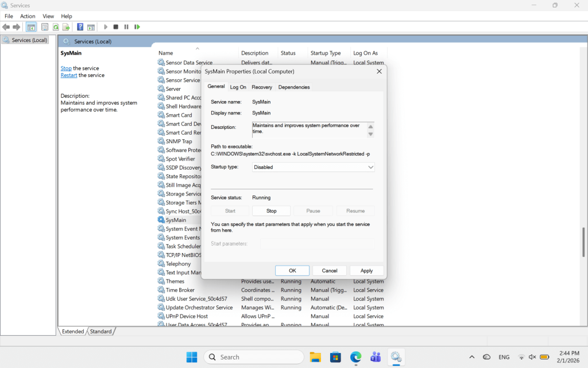Select the Properties icon in the toolbar
The width and height of the screenshot is (588, 368).
(x=44, y=26)
